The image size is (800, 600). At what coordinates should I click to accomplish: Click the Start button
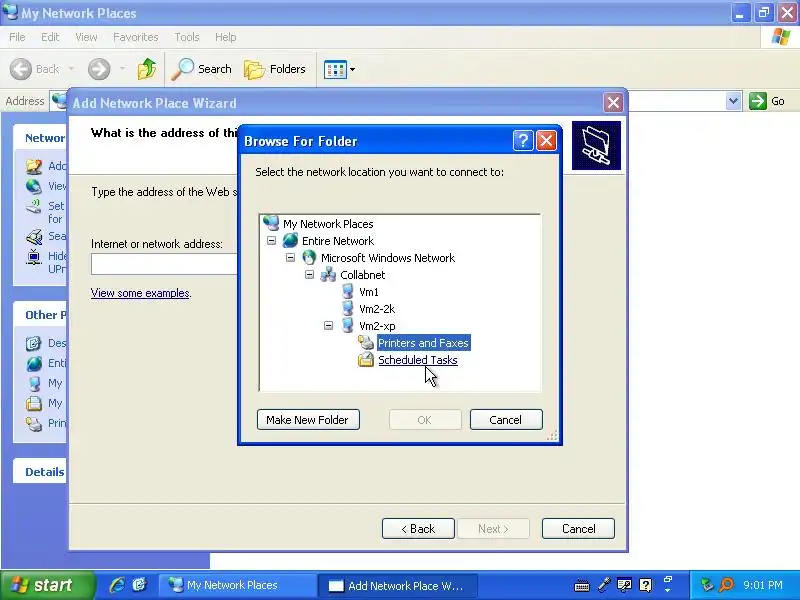pyautogui.click(x=47, y=585)
